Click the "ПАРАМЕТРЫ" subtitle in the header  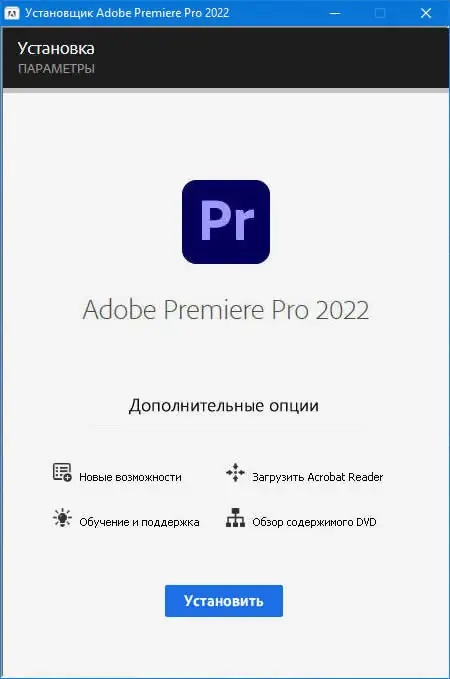[56, 69]
